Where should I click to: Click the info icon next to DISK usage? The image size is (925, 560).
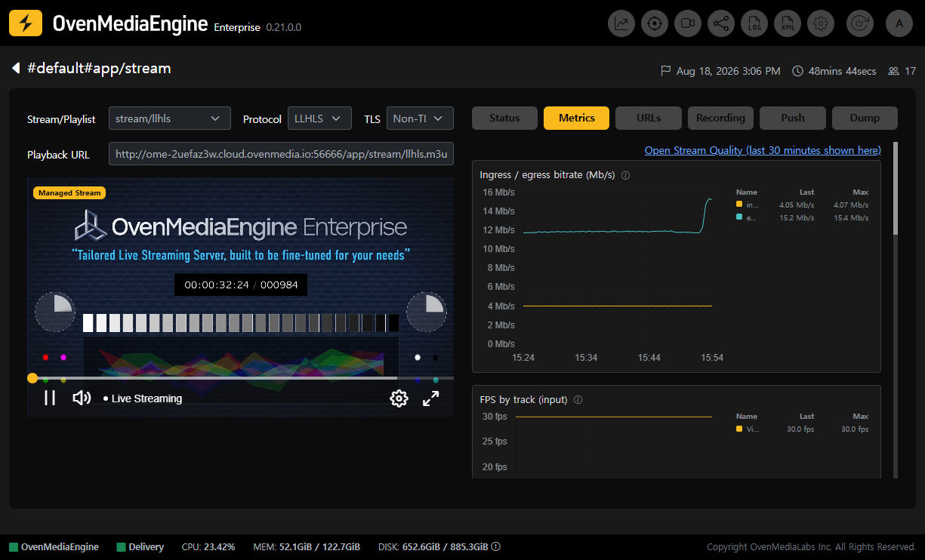coord(496,547)
